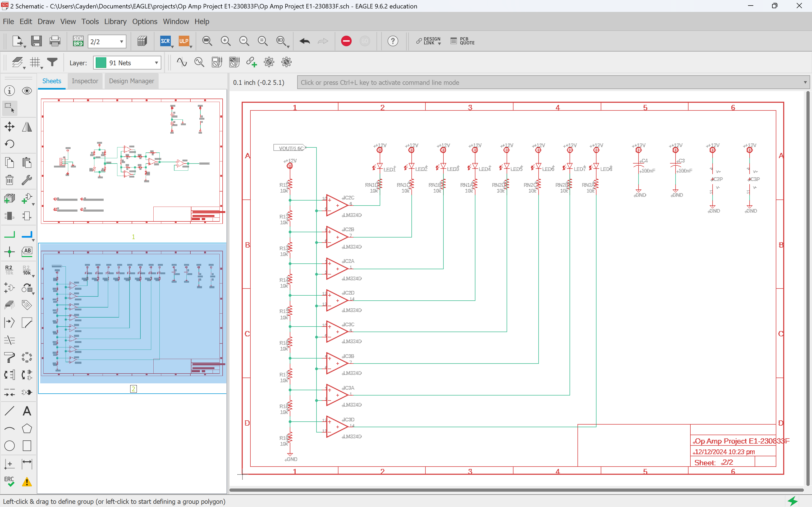Image resolution: width=812 pixels, height=507 pixels.
Task: Toggle the Rectangle drawing tool
Action: 27,446
